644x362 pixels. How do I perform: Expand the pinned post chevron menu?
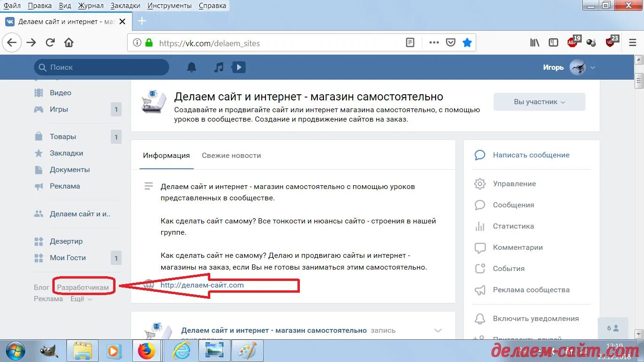[x=438, y=330]
